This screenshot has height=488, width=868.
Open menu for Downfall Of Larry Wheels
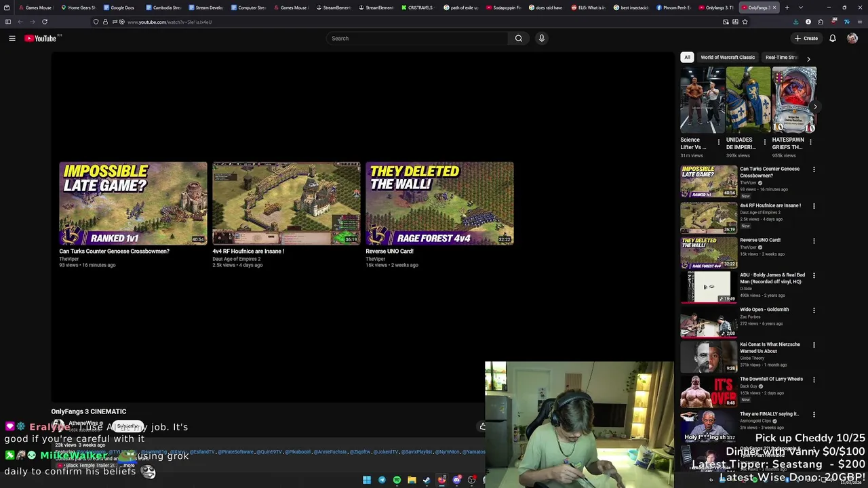click(x=814, y=380)
